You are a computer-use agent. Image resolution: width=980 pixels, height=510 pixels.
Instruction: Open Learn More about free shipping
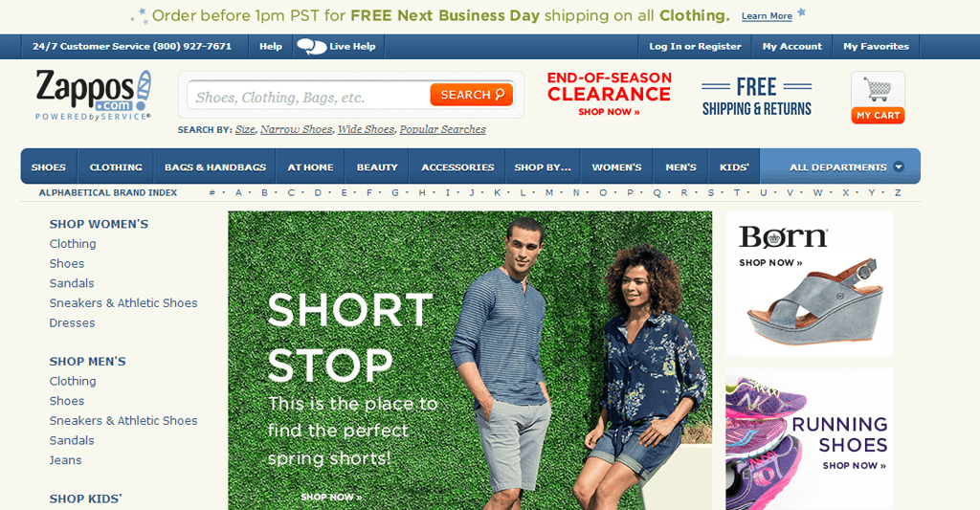pos(767,16)
